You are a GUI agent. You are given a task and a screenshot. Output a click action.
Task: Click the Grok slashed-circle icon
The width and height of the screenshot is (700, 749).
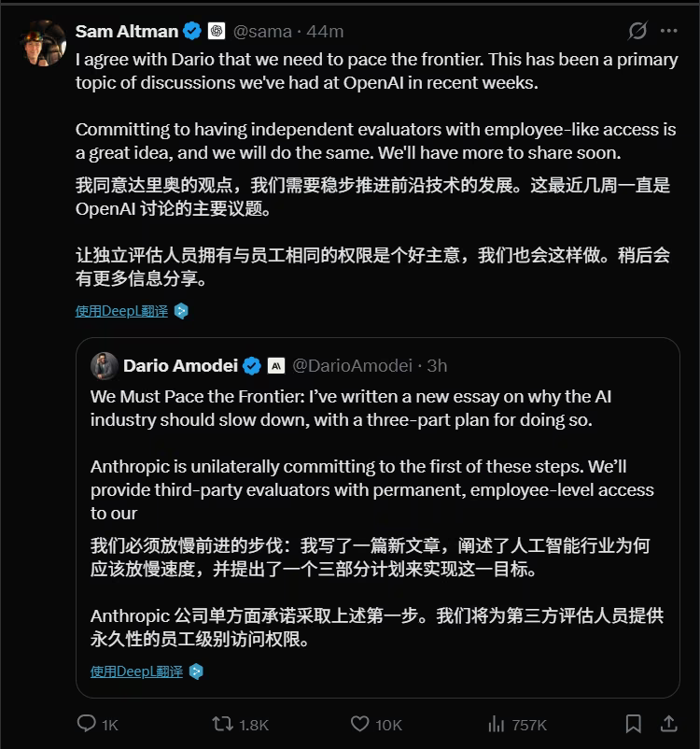pyautogui.click(x=637, y=31)
